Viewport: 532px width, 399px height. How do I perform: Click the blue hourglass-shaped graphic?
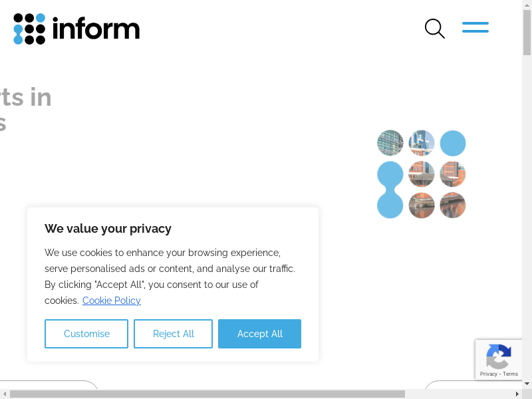coord(390,190)
